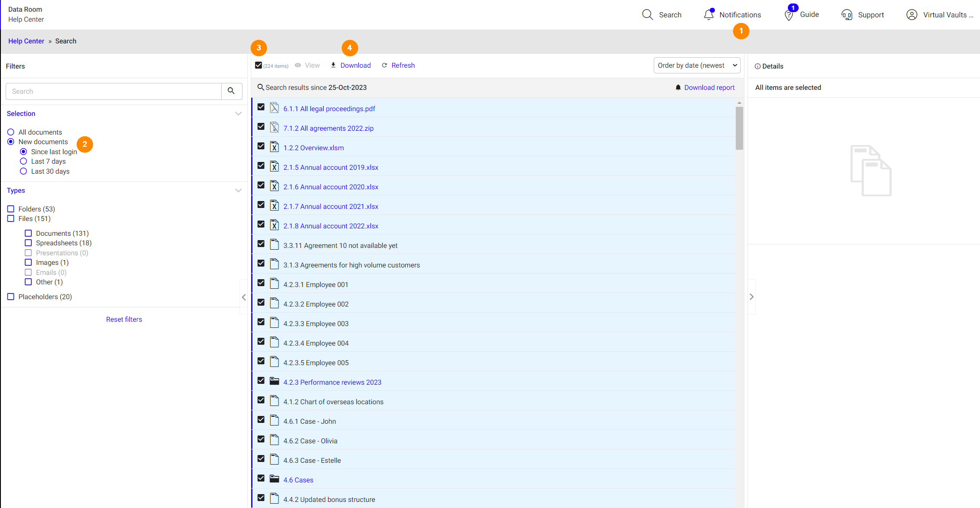Click the Support headset icon
The image size is (980, 508).
[x=846, y=15]
